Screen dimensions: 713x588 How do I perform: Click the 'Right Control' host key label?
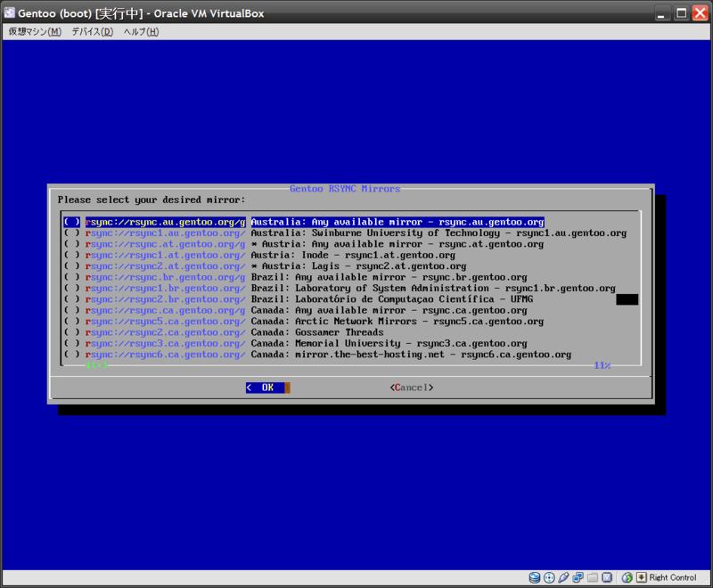673,577
